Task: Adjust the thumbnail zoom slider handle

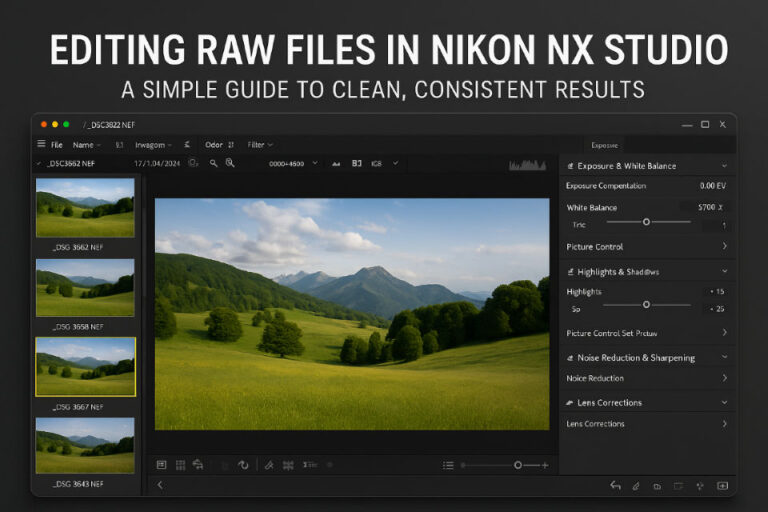Action: tap(518, 465)
